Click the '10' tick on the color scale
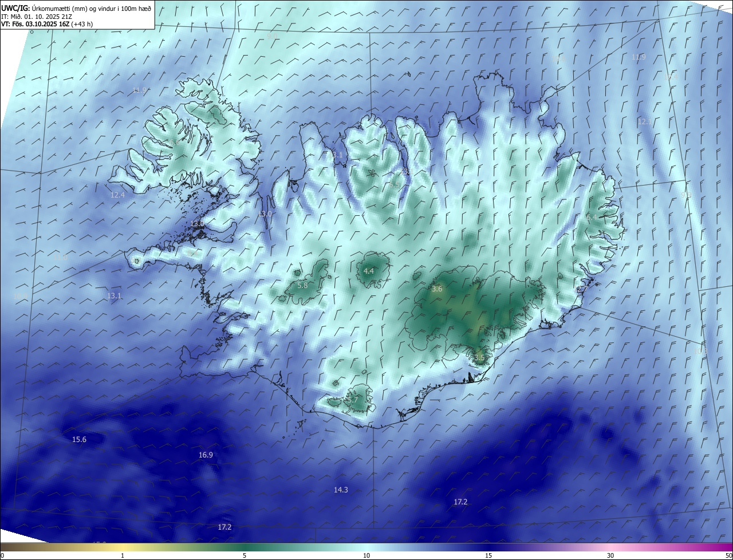 pyautogui.click(x=366, y=555)
